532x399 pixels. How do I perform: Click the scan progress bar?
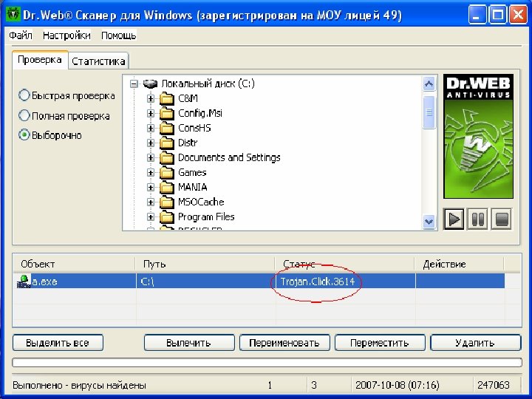click(x=267, y=363)
